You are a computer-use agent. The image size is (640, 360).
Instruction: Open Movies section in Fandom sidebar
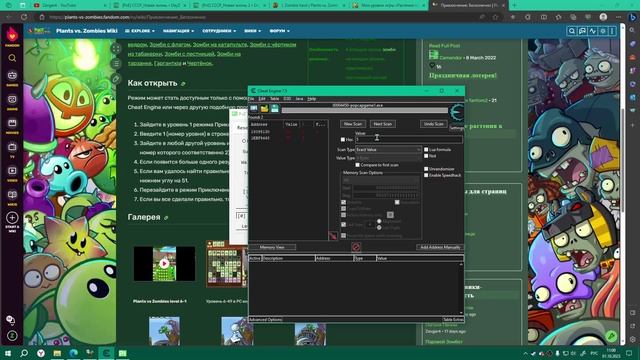12,125
